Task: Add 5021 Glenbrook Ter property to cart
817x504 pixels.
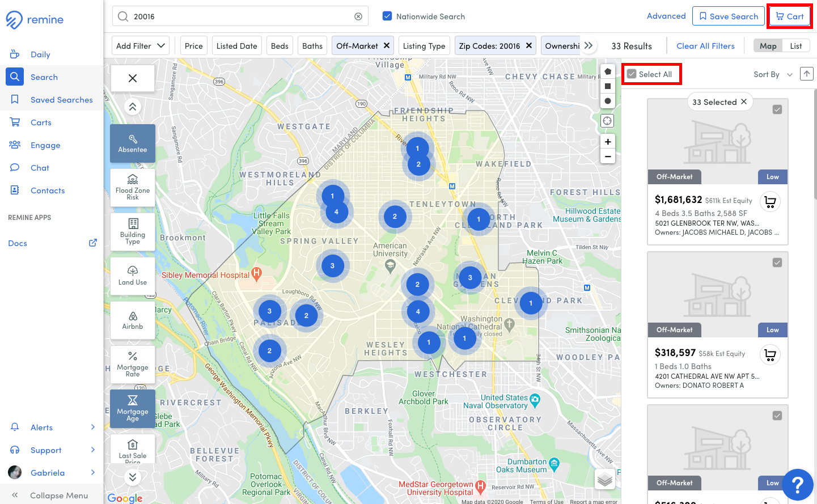Action: [x=770, y=202]
